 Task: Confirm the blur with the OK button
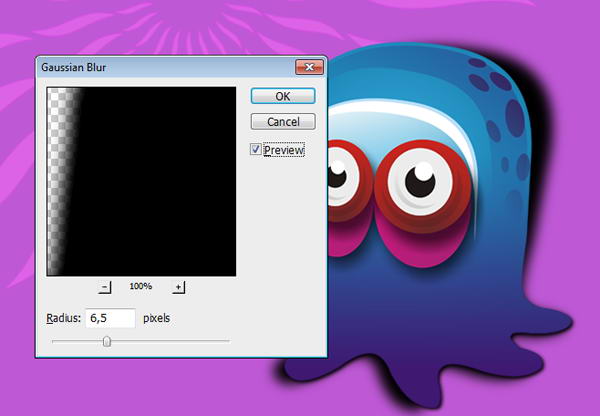point(283,96)
